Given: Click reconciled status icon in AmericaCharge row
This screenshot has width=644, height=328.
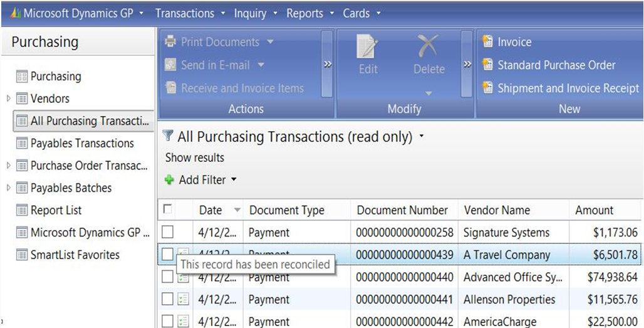Looking at the screenshot, I should pyautogui.click(x=183, y=322).
